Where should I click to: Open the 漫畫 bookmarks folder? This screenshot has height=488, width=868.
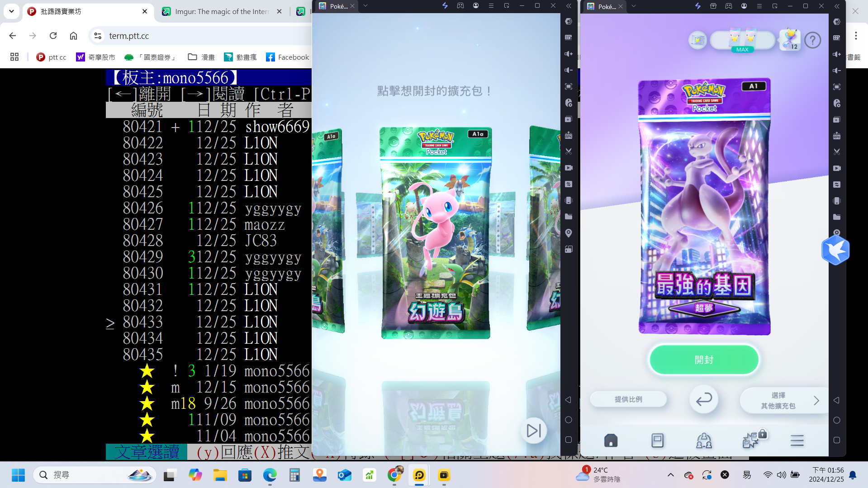(x=201, y=57)
